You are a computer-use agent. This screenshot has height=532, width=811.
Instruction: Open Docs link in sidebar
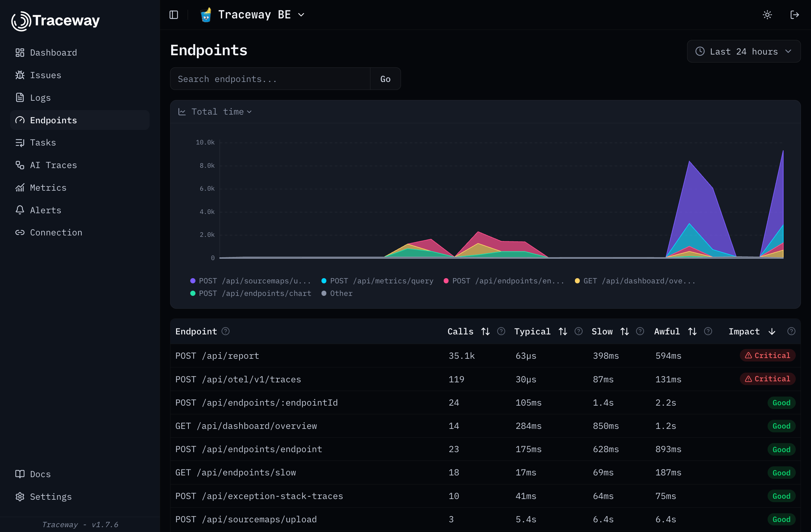[80, 474]
